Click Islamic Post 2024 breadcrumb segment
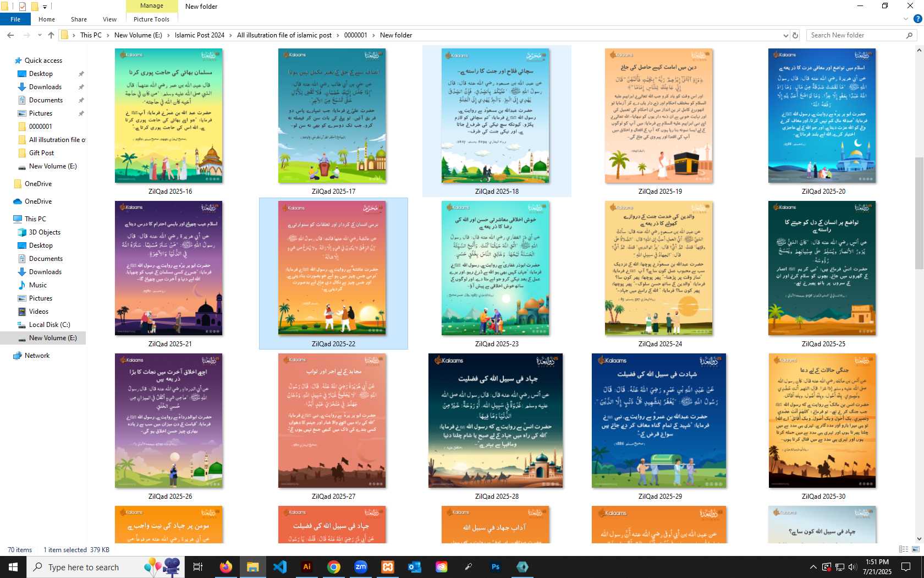 click(200, 35)
